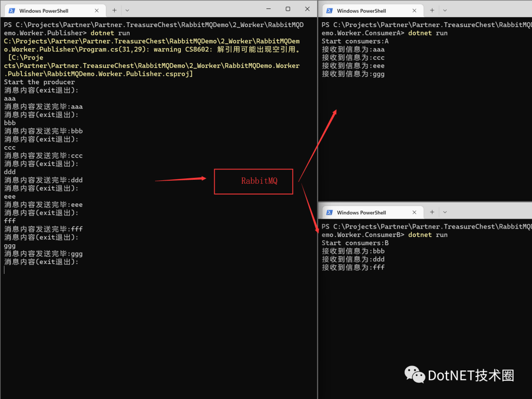Viewport: 532px width, 399px height.
Task: Close the ConsumerB PowerShell tab
Action: (x=414, y=212)
